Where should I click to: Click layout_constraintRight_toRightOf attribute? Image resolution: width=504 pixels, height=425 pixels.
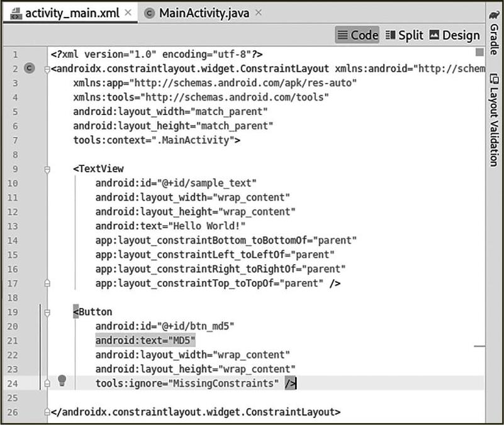tap(220, 269)
